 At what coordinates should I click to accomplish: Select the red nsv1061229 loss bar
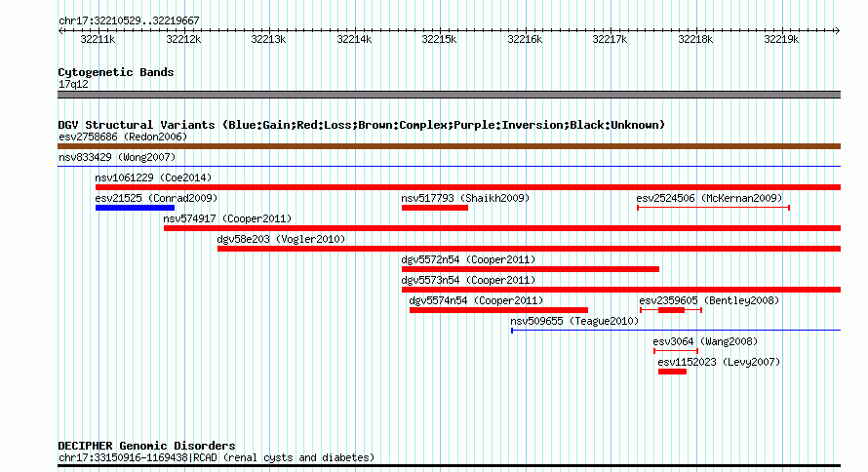click(468, 187)
